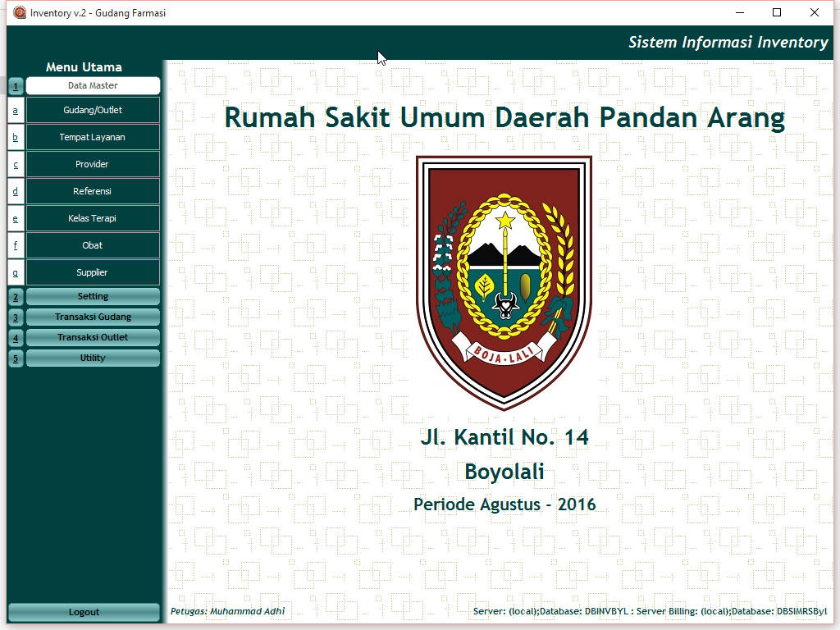Click the number 3 shortcut beside Transaksi Gudang
The width and height of the screenshot is (840, 630).
click(16, 317)
